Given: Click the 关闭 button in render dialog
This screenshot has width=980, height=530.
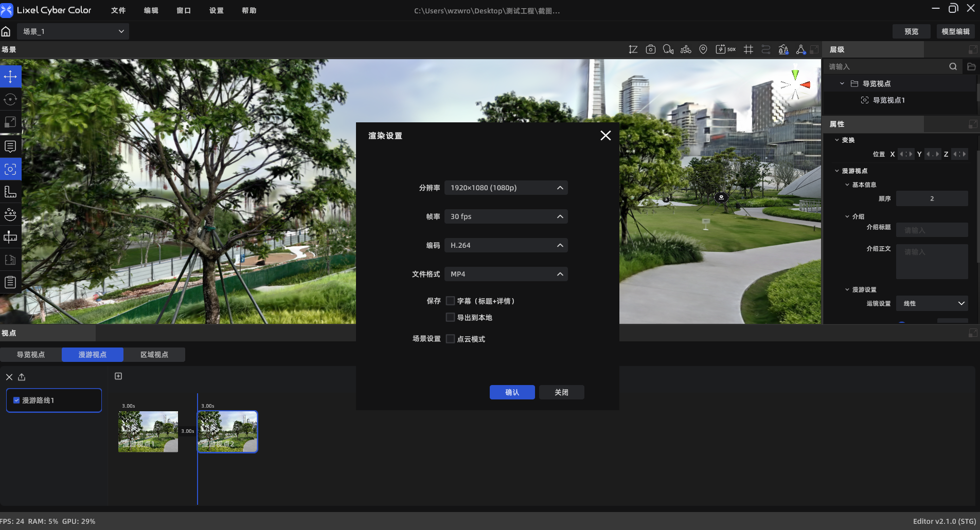Looking at the screenshot, I should pos(562,392).
